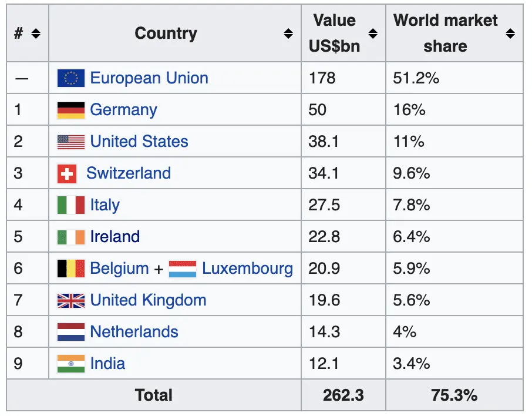Sort by Value US$bn column arrows

tap(373, 33)
